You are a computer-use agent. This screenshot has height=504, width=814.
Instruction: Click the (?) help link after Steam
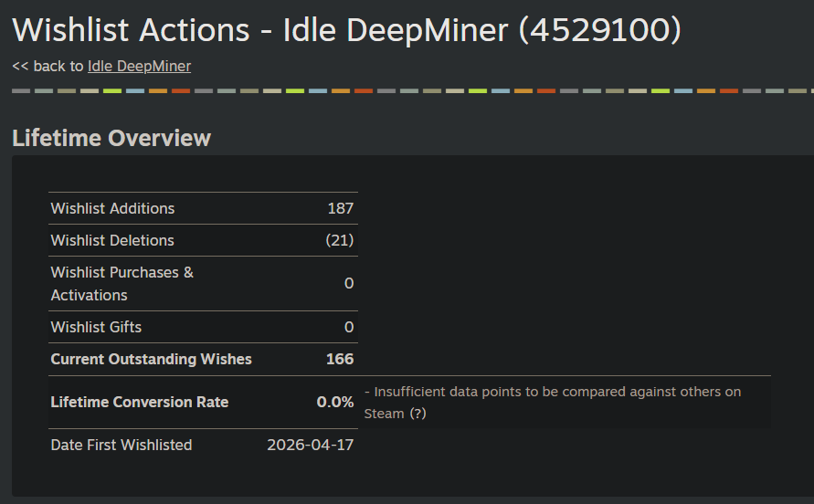click(x=418, y=414)
